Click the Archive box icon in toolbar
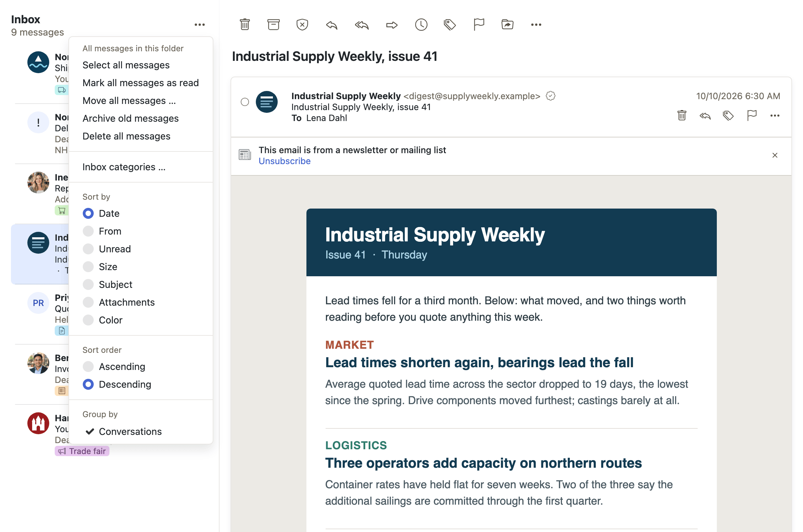This screenshot has width=803, height=532. [273, 25]
